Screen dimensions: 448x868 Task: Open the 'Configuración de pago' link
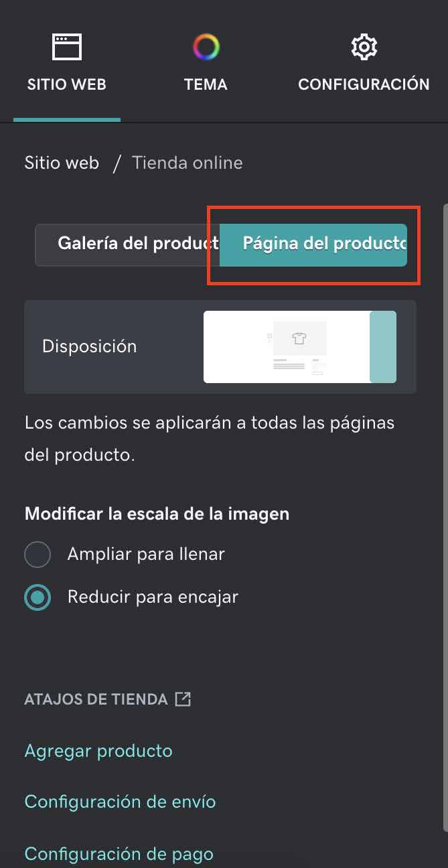119,854
